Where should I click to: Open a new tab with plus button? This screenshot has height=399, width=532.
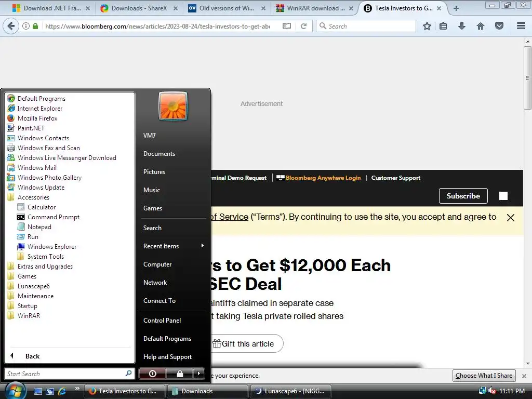[x=456, y=8]
